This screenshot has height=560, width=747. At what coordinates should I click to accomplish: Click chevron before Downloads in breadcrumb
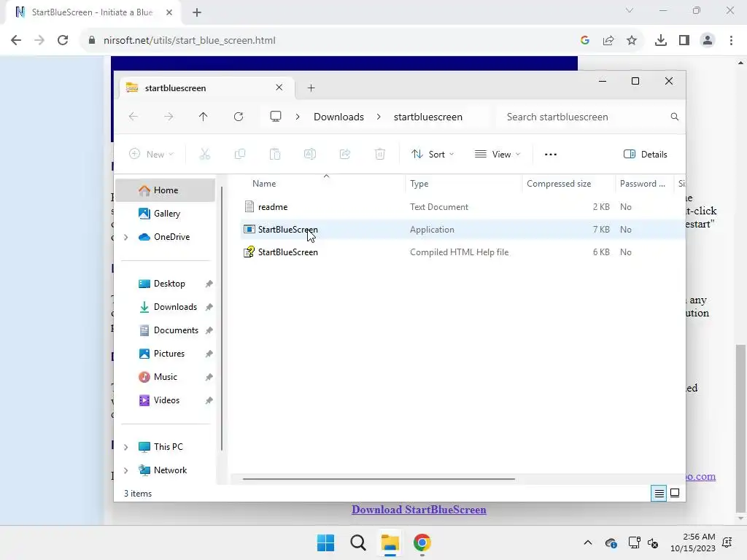click(x=298, y=117)
